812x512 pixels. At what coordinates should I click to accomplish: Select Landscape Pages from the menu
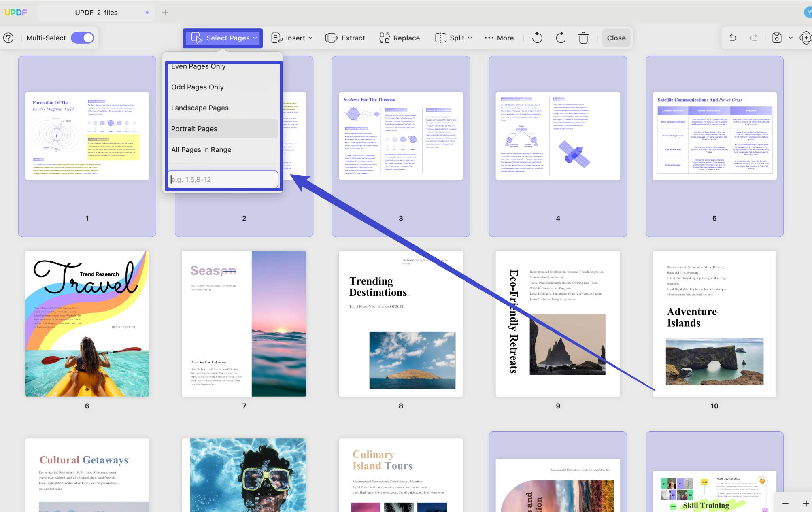pyautogui.click(x=200, y=108)
